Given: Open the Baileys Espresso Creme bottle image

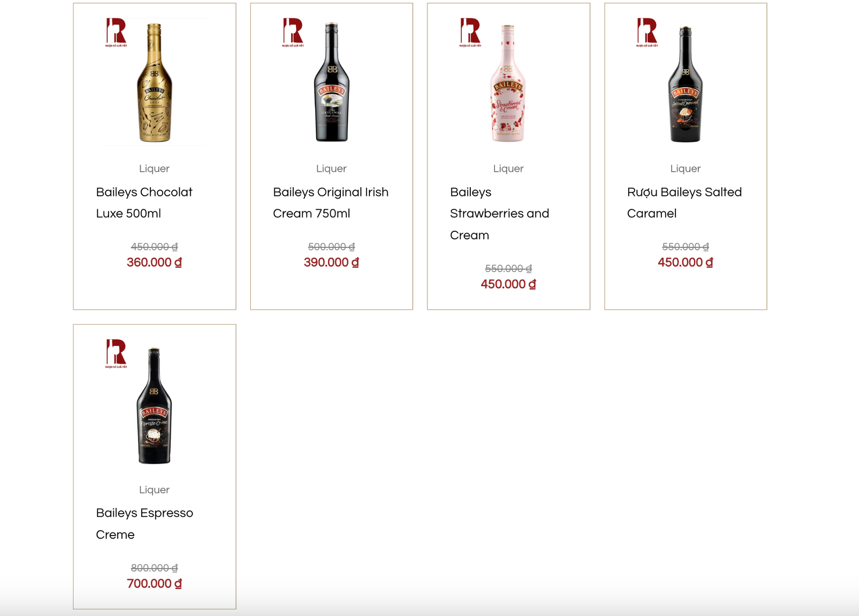Looking at the screenshot, I should tap(155, 406).
